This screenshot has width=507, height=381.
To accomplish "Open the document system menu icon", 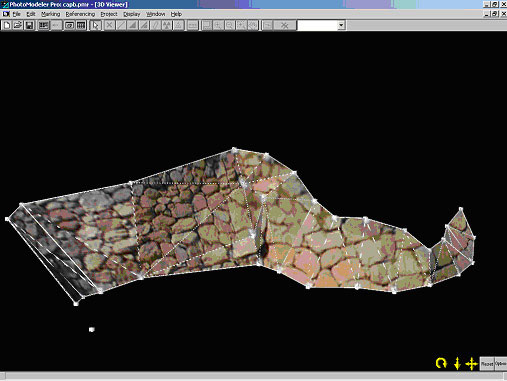I will 6,14.
